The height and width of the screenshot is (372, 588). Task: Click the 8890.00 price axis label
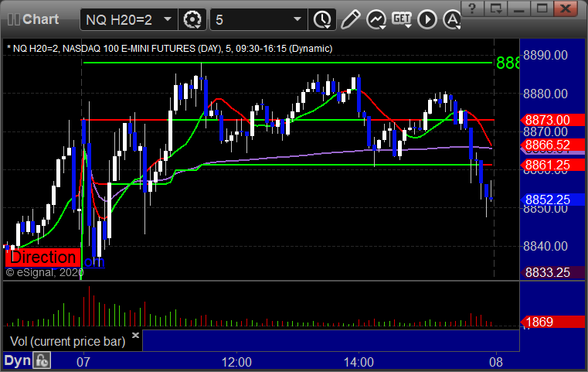point(546,55)
